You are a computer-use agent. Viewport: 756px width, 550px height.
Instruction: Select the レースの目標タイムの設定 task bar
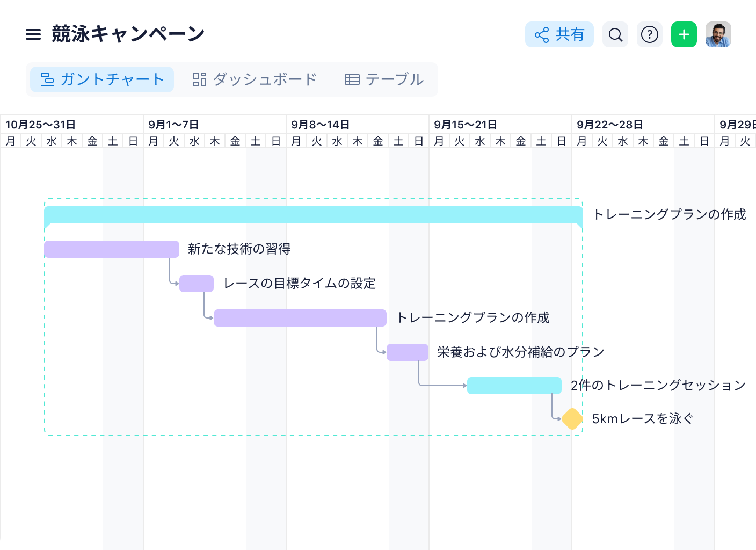click(x=197, y=284)
